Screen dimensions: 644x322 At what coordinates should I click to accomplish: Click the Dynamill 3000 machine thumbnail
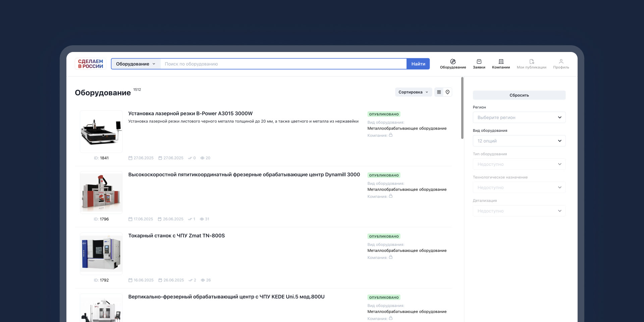point(101,193)
